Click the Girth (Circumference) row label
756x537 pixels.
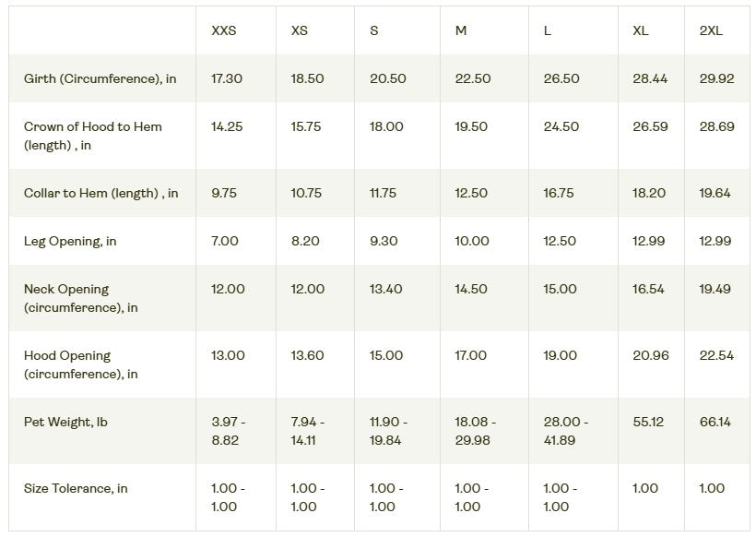pyautogui.click(x=100, y=78)
